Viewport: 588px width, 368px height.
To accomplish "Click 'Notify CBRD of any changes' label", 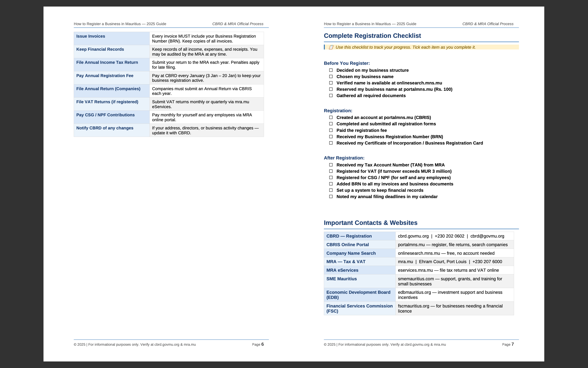I will pyautogui.click(x=105, y=128).
